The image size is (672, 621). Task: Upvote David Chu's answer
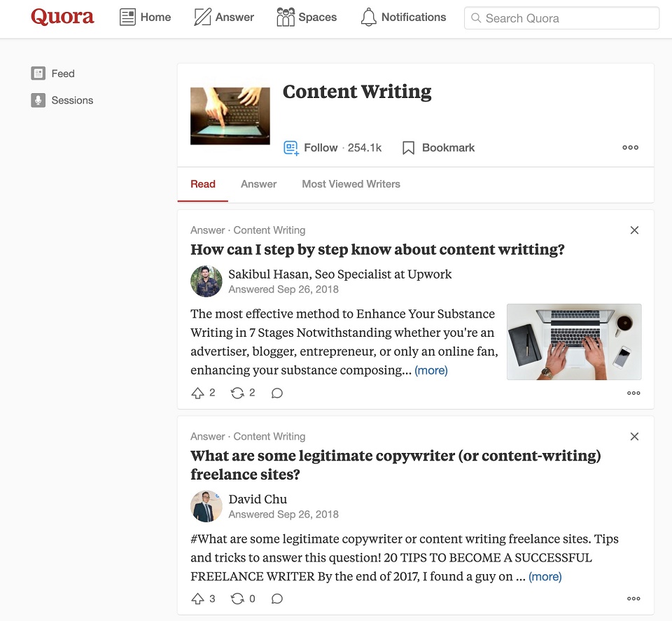click(x=197, y=599)
